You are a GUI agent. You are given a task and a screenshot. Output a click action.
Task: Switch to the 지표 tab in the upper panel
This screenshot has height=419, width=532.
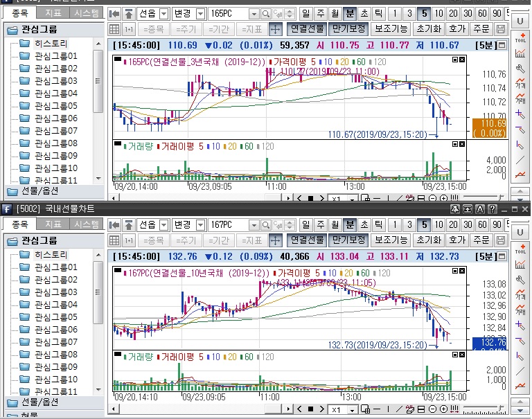click(x=53, y=13)
